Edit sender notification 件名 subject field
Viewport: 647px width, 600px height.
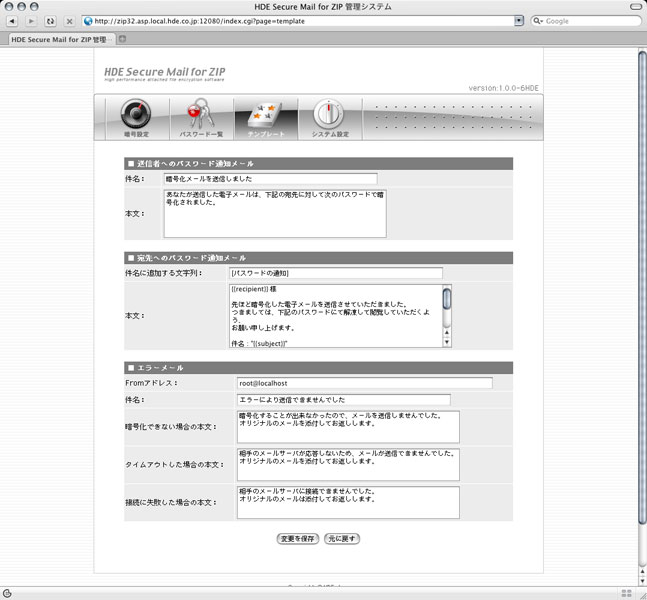tap(270, 179)
